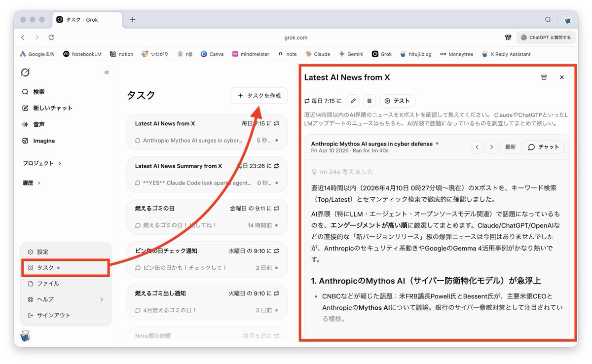
Task: Open ファイル menu item
Action: pyautogui.click(x=66, y=284)
